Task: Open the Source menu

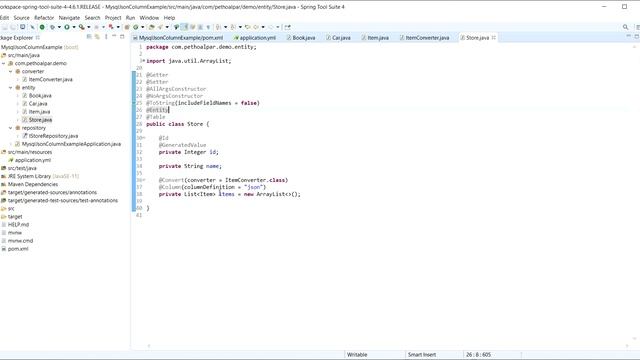Action: pyautogui.click(x=21, y=18)
